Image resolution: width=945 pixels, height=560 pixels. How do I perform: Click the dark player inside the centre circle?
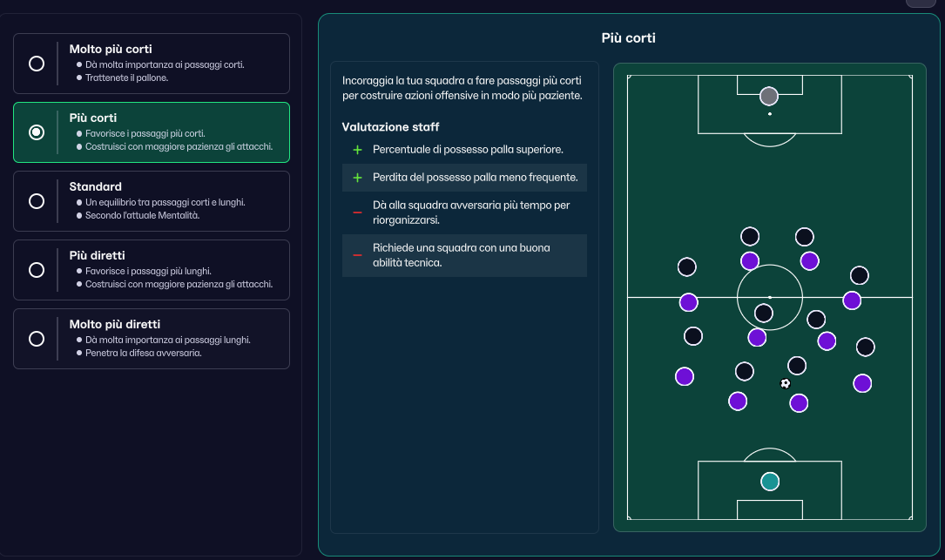coord(764,313)
